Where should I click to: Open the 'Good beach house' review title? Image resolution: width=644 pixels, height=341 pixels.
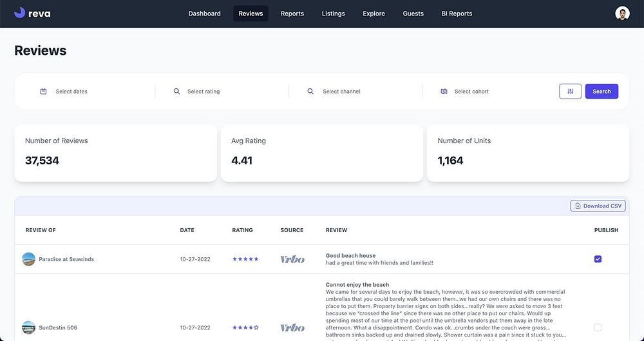(350, 255)
